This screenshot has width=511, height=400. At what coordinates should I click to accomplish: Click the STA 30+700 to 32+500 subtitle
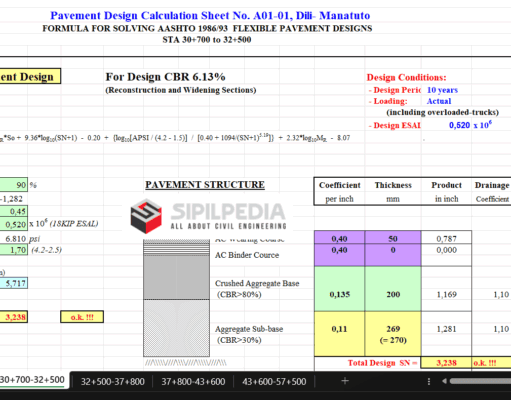pos(207,40)
